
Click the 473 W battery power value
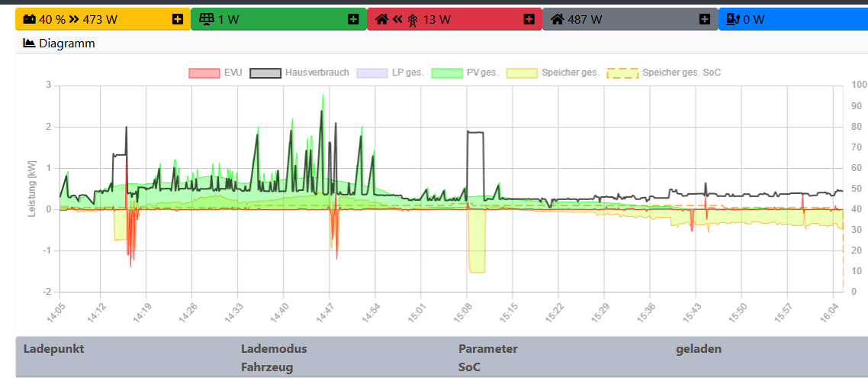[100, 19]
